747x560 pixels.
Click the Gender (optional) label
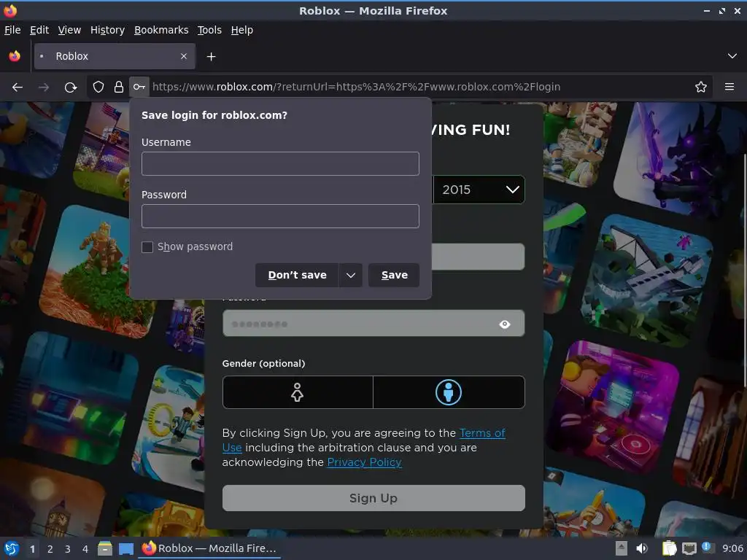[263, 363]
